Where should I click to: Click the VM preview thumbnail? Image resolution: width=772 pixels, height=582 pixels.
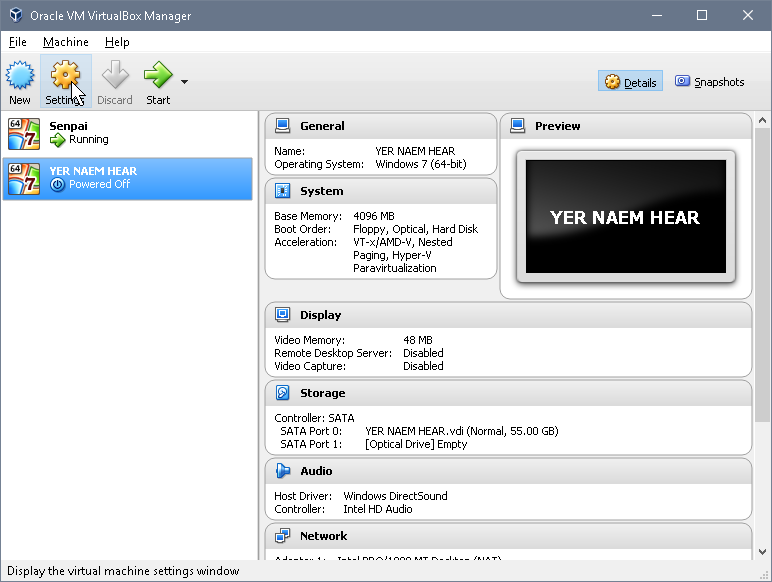click(626, 217)
